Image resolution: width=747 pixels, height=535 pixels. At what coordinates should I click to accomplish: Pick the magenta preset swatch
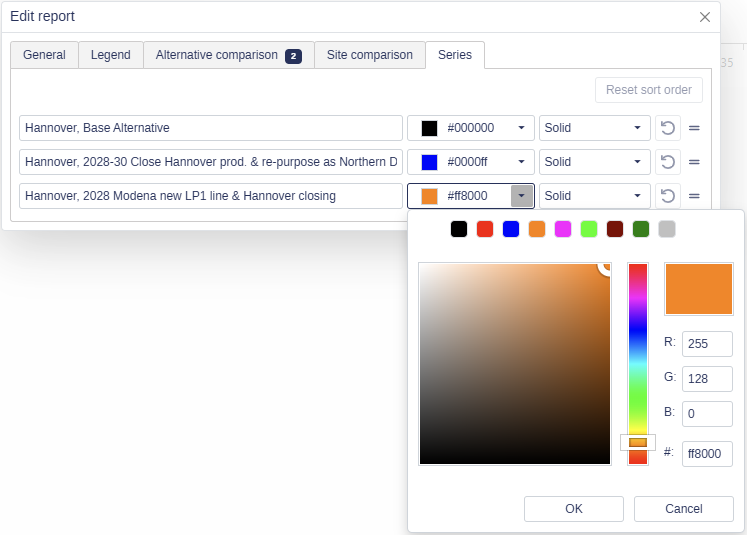[563, 229]
